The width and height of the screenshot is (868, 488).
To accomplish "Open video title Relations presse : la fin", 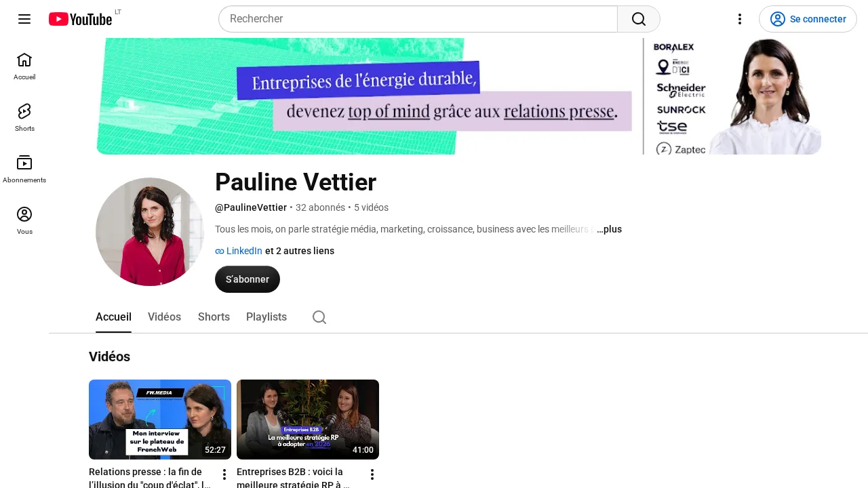I will tap(150, 478).
